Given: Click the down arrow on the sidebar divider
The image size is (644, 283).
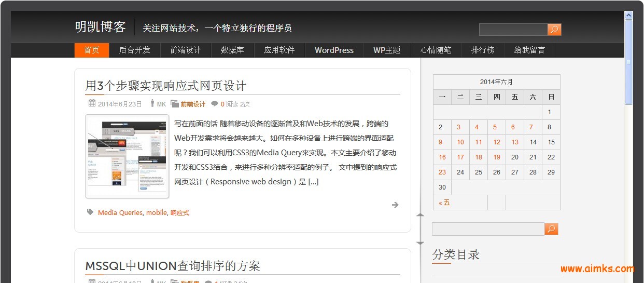Looking at the screenshot, I should [x=420, y=243].
